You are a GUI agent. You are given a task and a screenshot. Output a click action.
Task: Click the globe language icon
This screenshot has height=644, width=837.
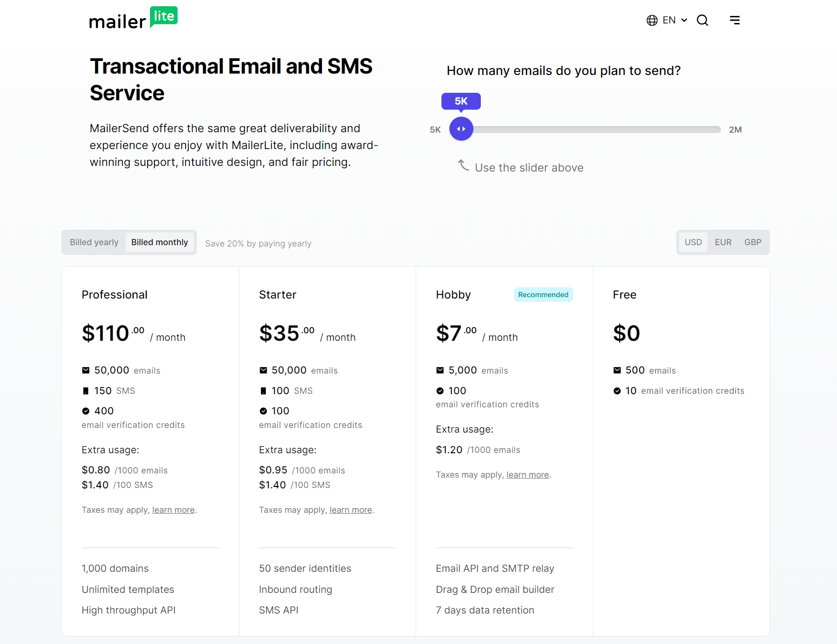[x=651, y=20]
